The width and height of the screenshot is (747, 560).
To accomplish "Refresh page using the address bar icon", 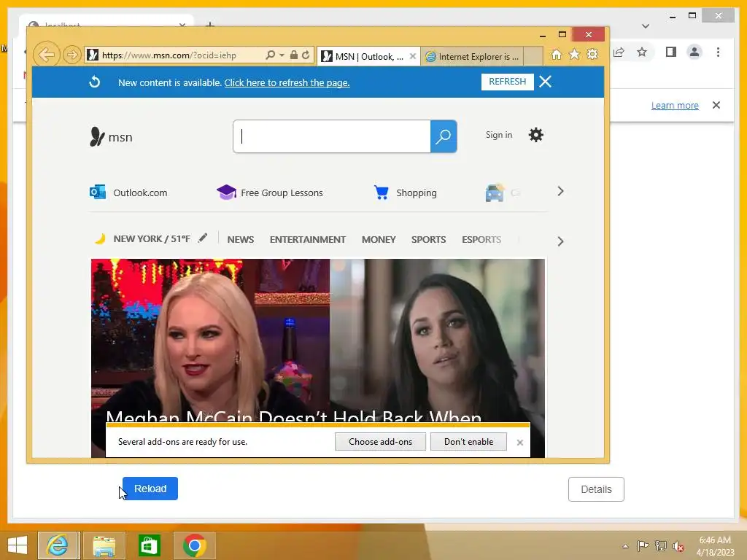I will pyautogui.click(x=306, y=55).
